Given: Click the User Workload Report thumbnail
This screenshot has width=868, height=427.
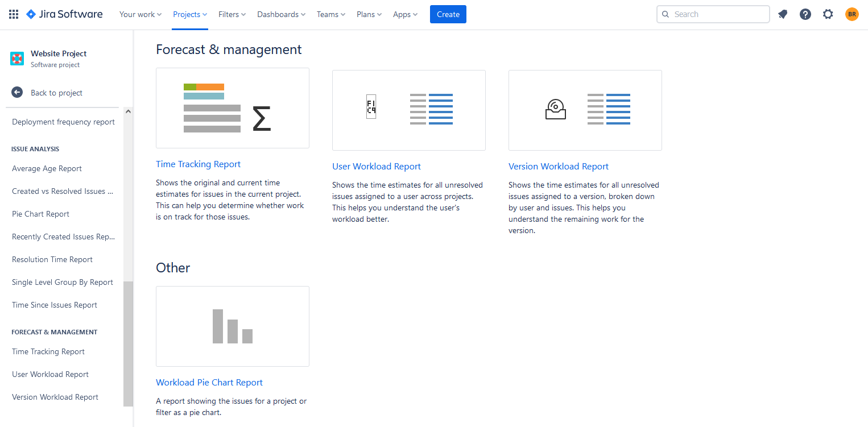Looking at the screenshot, I should (409, 110).
